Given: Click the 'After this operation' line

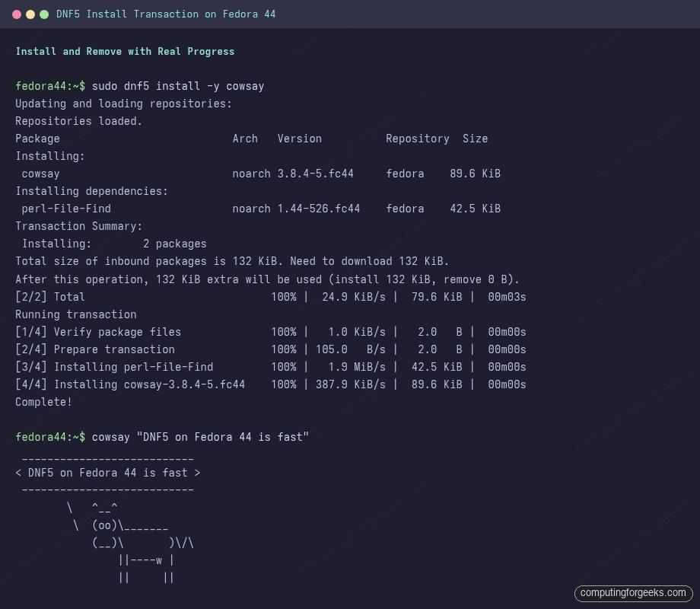Looking at the screenshot, I should [x=267, y=279].
